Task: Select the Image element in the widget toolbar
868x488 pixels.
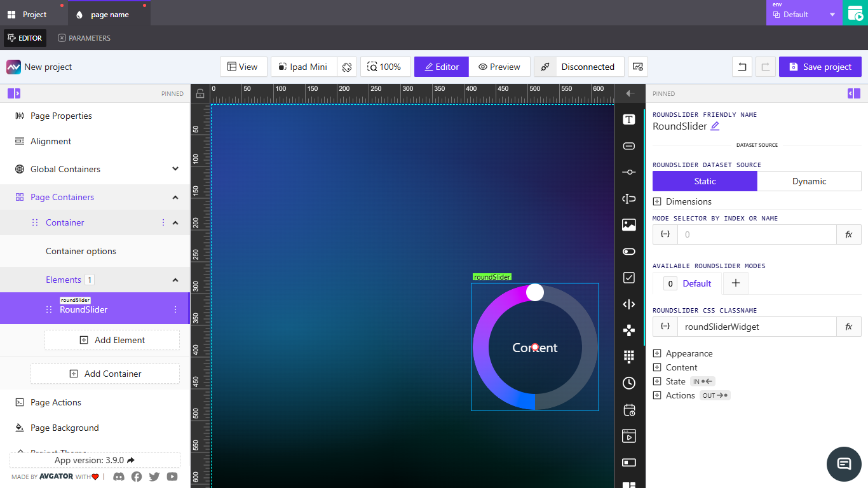Action: [629, 224]
